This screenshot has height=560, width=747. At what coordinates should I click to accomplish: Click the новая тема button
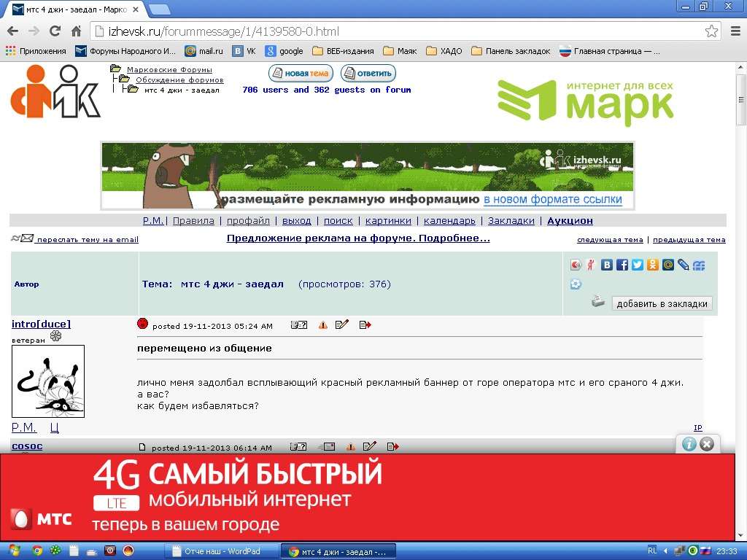[301, 74]
